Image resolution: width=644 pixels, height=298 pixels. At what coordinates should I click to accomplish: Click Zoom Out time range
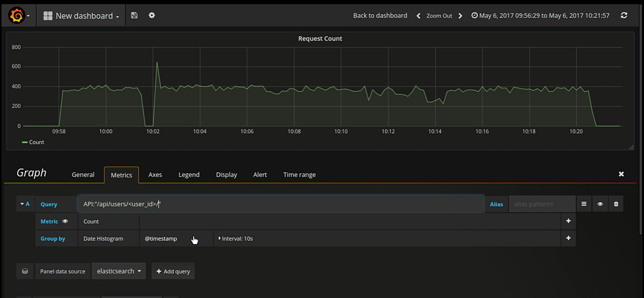pyautogui.click(x=439, y=15)
